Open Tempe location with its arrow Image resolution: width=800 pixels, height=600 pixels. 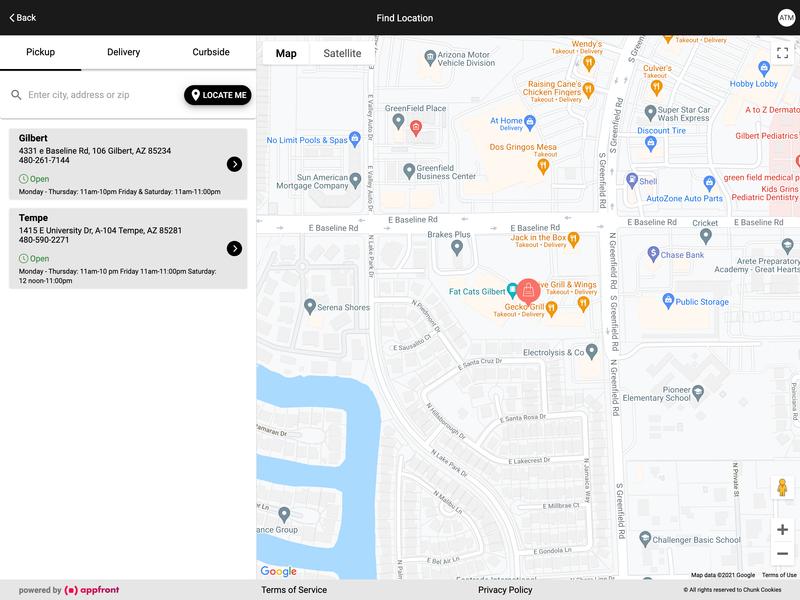pyautogui.click(x=234, y=248)
